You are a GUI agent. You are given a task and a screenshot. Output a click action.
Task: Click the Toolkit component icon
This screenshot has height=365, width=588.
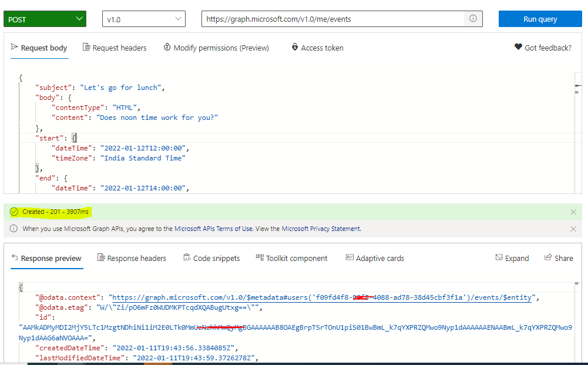click(x=259, y=258)
